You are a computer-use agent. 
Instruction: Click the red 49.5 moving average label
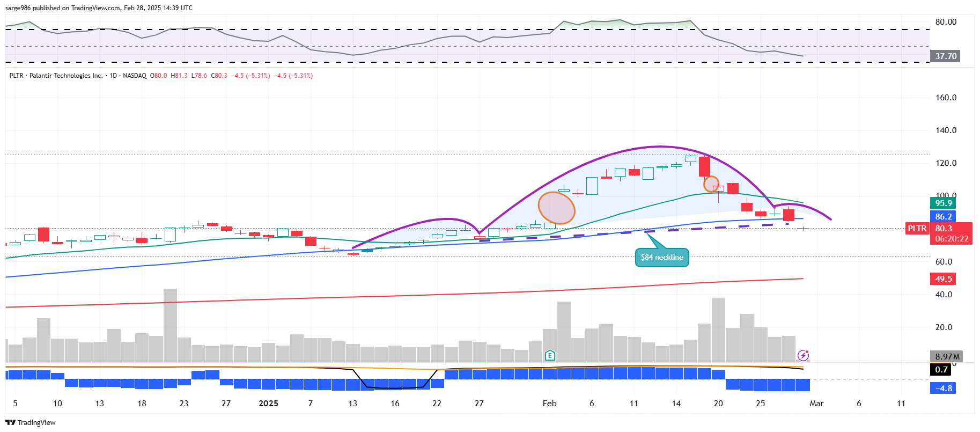[x=944, y=279]
